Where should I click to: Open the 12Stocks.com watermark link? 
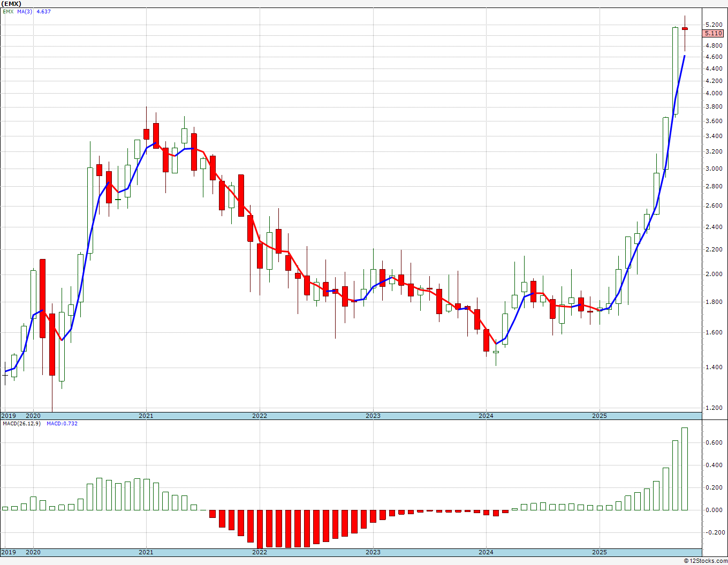point(705,561)
